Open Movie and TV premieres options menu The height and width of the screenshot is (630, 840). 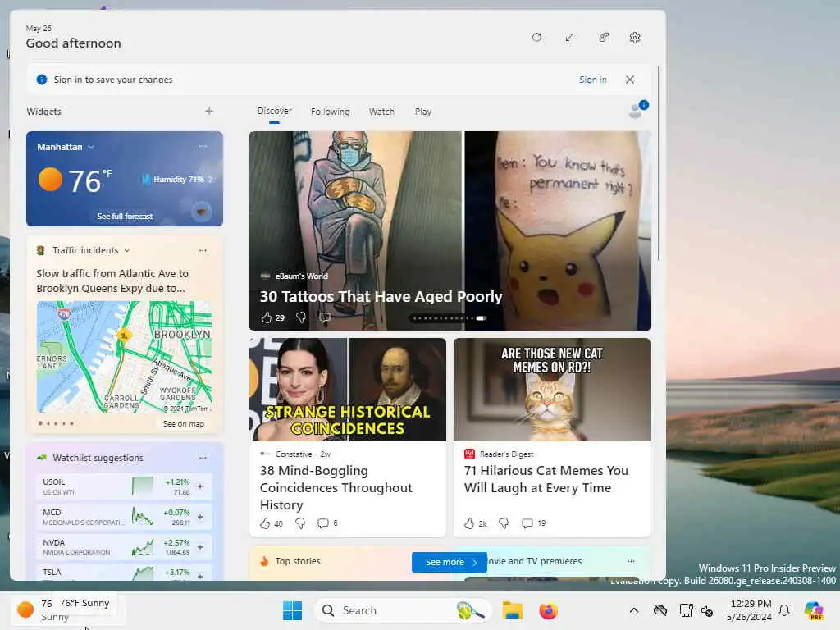(x=631, y=561)
